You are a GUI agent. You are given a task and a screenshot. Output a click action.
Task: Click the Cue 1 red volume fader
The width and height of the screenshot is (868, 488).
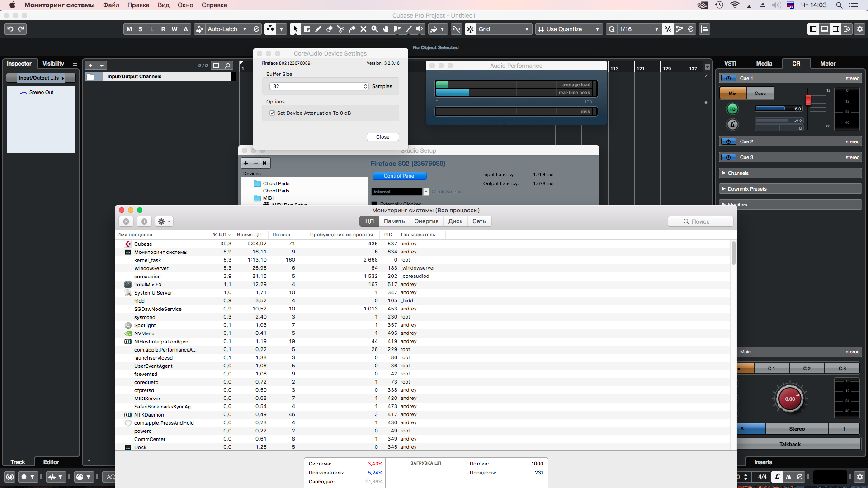(x=808, y=100)
